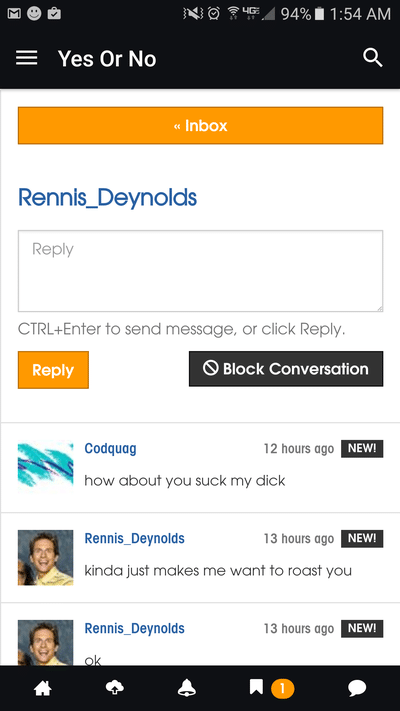Click the orange Reply button
This screenshot has height=711, width=400.
coord(54,370)
